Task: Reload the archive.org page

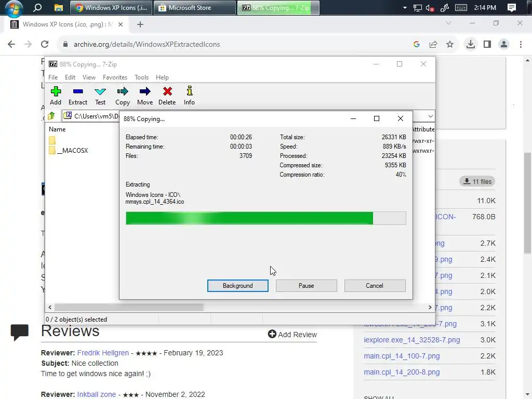Action: click(x=45, y=45)
